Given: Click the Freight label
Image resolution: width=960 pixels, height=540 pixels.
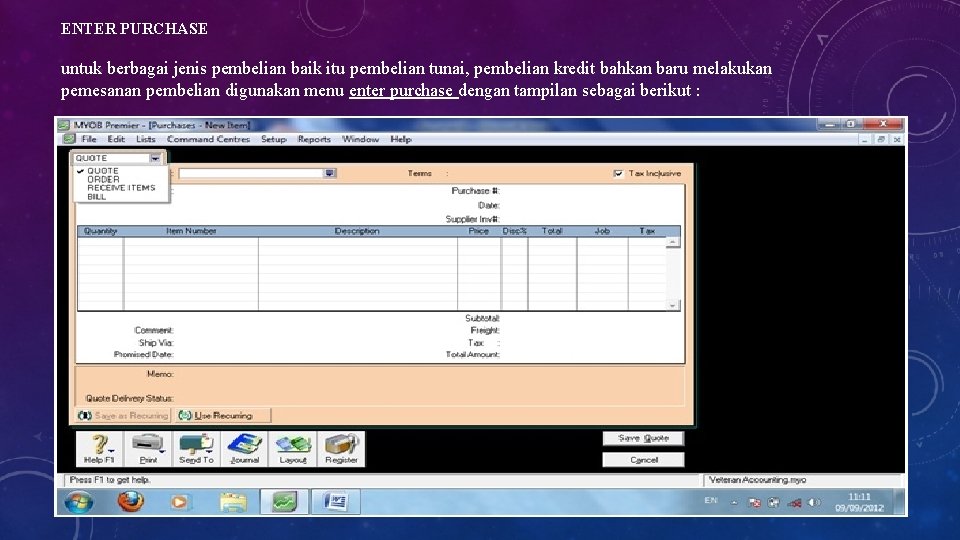Looking at the screenshot, I should click(485, 331).
